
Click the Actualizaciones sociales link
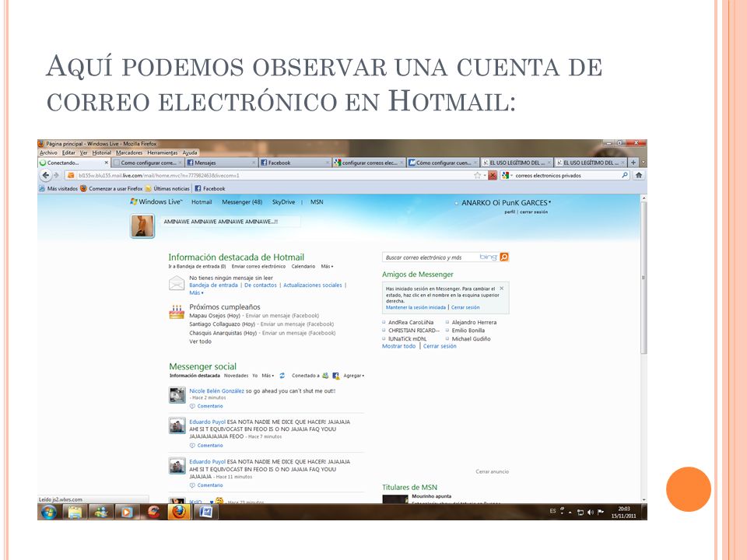[313, 285]
